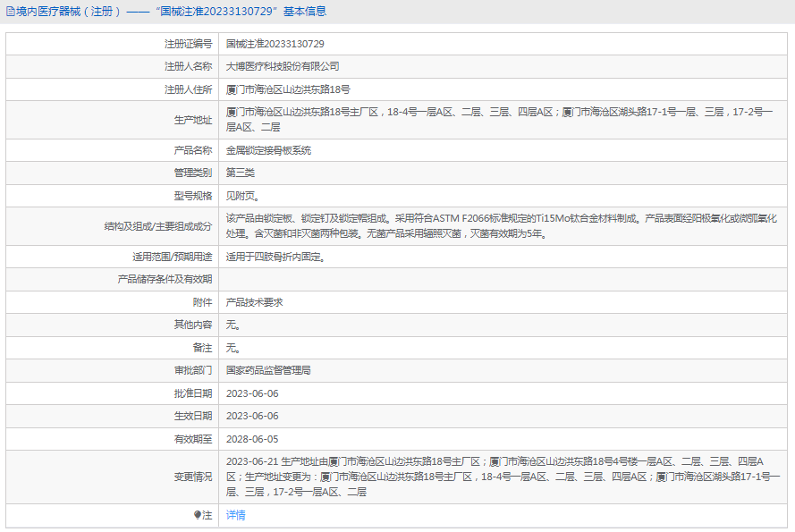Image resolution: width=795 pixels, height=532 pixels.
Task: Select the 备注 label
Action: pos(203,349)
